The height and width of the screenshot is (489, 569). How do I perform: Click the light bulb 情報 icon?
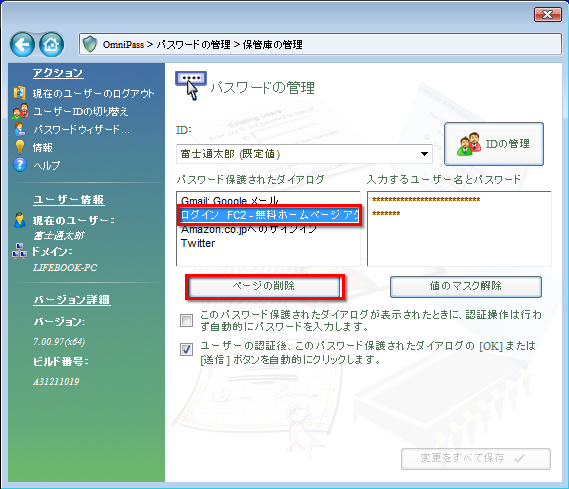pos(20,147)
